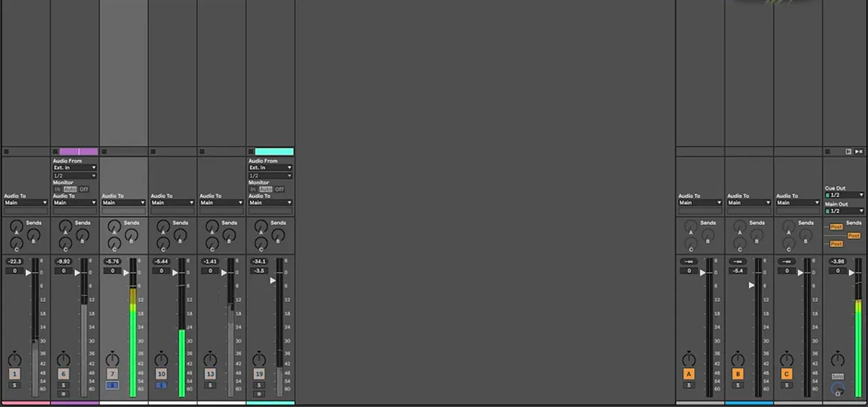Viewport: 868px width, 407px height.
Task: Unsolo track 7 with its S button
Action: (x=112, y=385)
